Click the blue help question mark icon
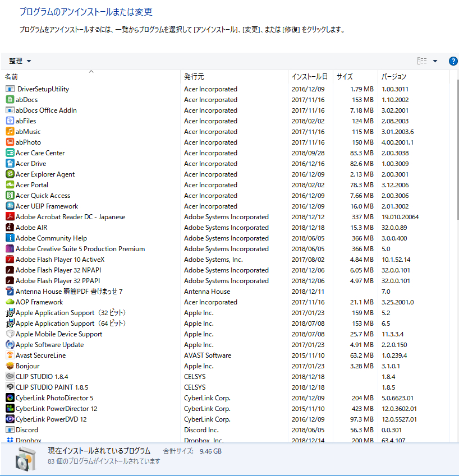 coord(453,61)
